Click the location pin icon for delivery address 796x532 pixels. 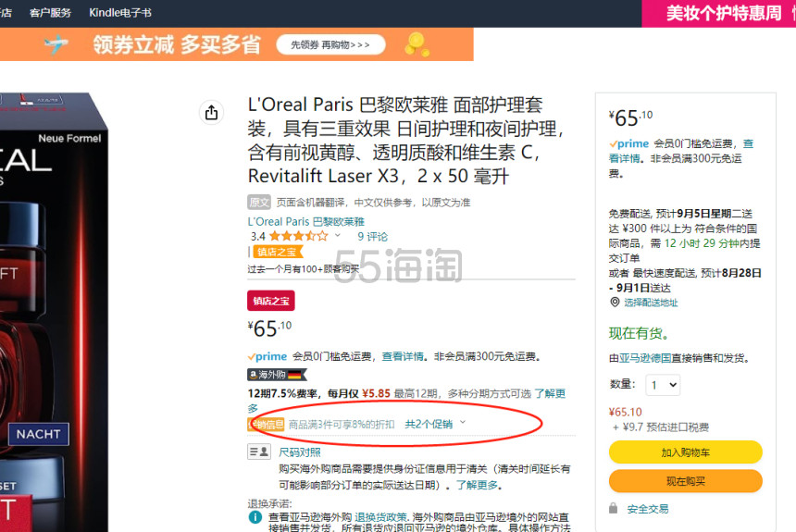[615, 302]
